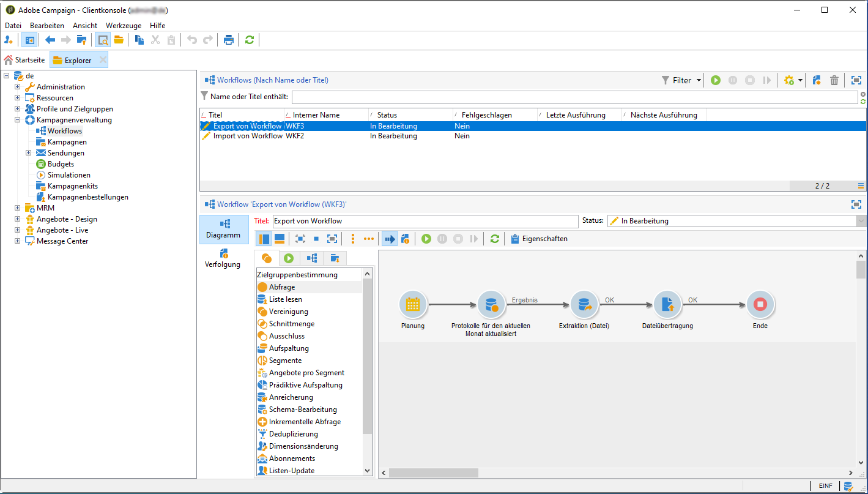This screenshot has height=494, width=868.
Task: Click the red Ende node
Action: pyautogui.click(x=760, y=304)
